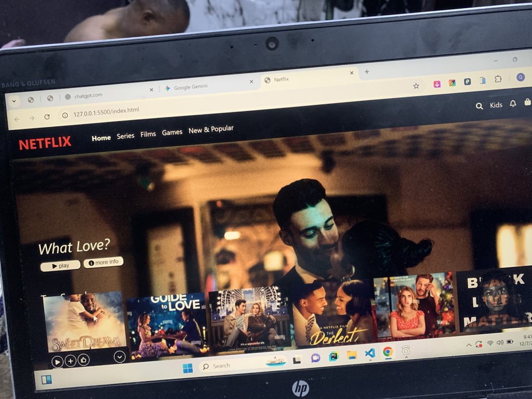The width and height of the screenshot is (532, 399).
Task: Play the featured title What Love?
Action: 60,265
